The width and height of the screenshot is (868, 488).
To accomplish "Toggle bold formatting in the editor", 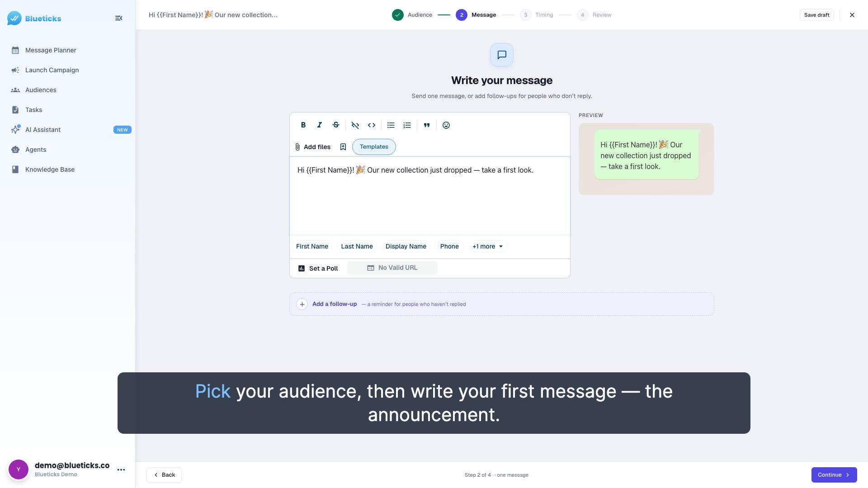I will tap(303, 125).
